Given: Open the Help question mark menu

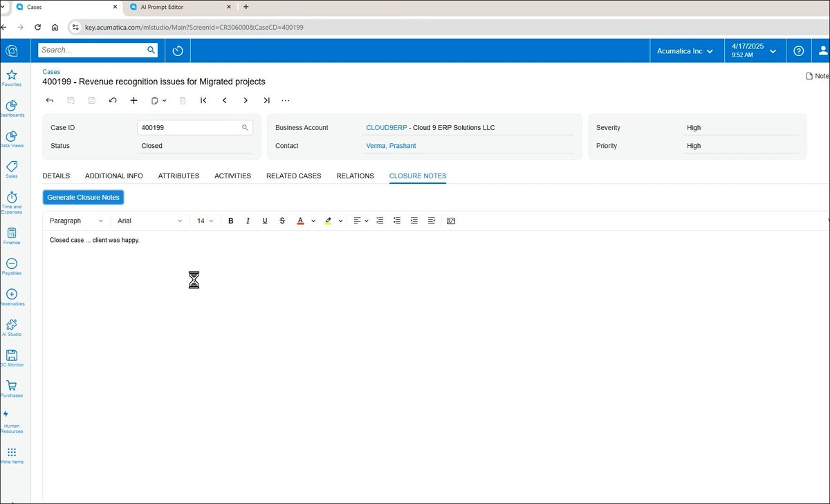Looking at the screenshot, I should [799, 50].
